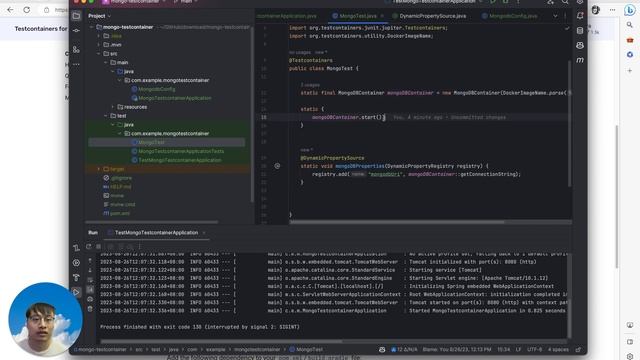The width and height of the screenshot is (640, 360).
Task: Expand the .idea folder
Action: tap(98, 36)
